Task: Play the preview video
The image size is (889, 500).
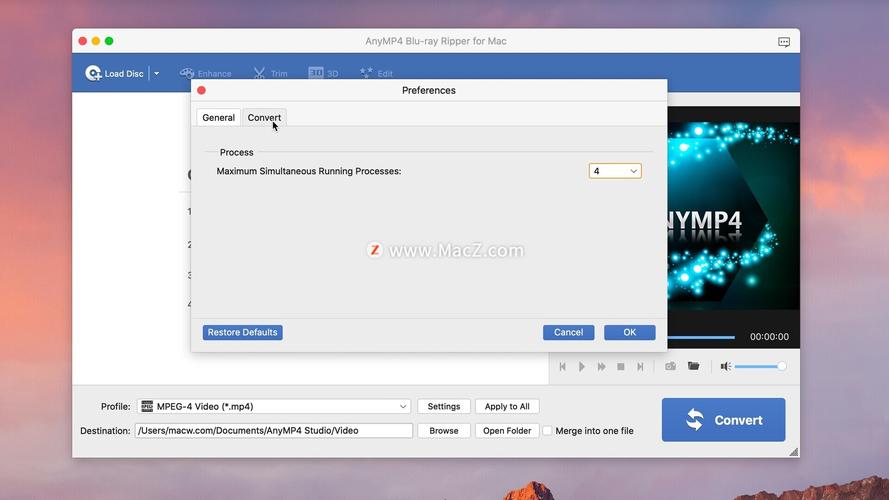Action: (582, 367)
